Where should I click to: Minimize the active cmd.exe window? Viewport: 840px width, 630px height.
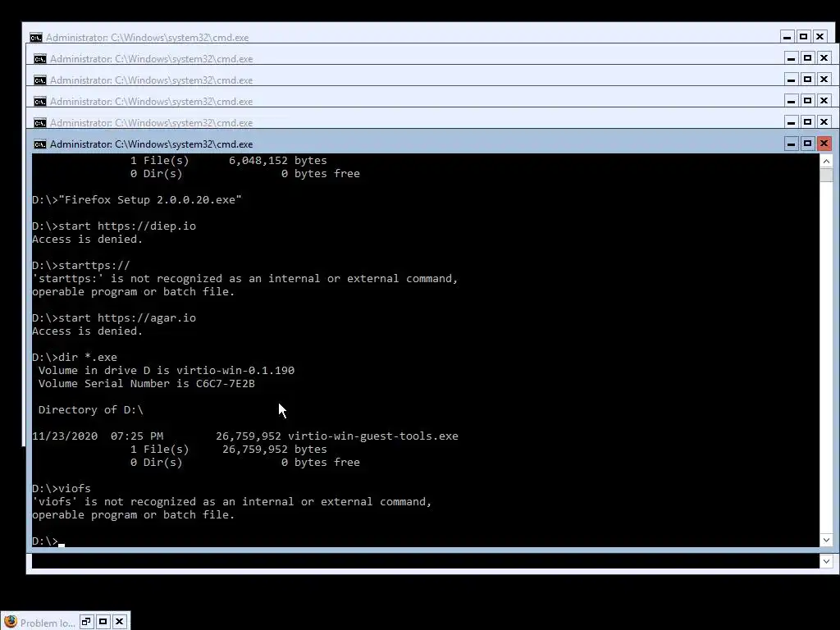point(792,144)
